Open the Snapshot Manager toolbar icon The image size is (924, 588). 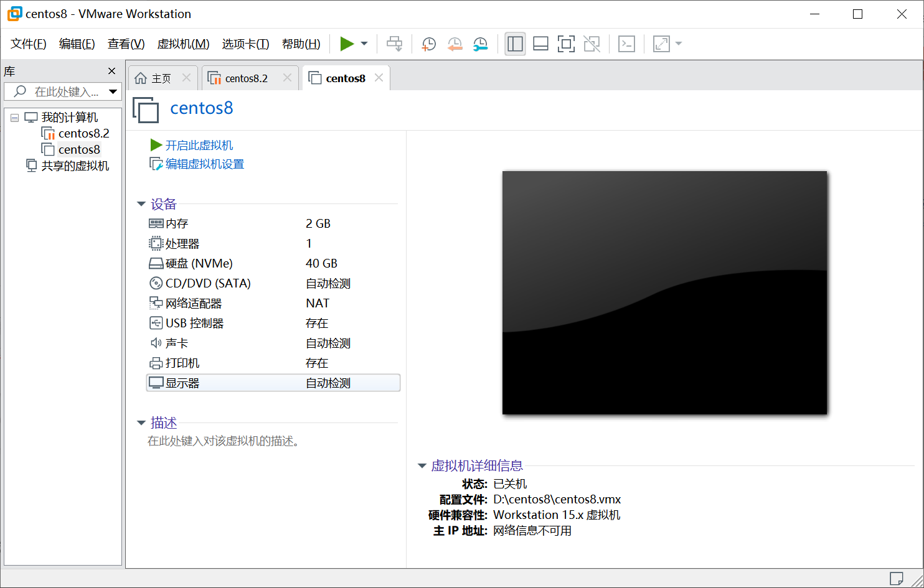coord(479,44)
